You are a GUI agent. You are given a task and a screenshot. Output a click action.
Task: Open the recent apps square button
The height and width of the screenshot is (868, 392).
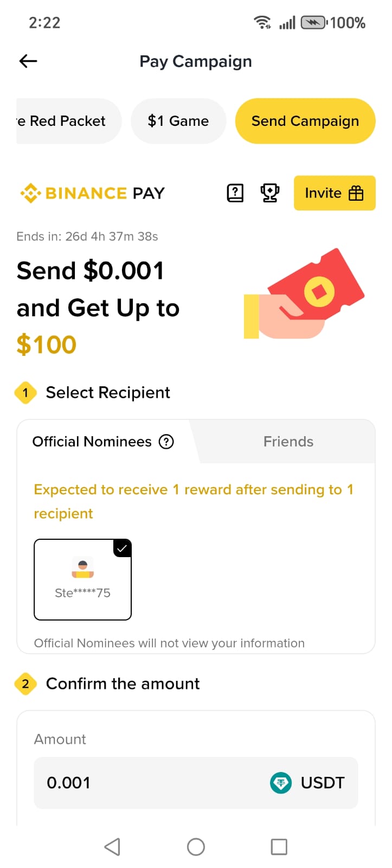click(x=279, y=847)
